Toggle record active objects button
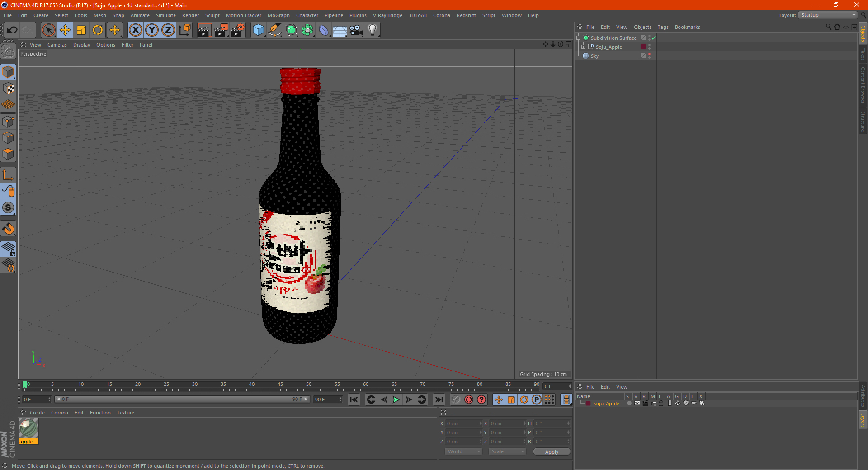 456,399
